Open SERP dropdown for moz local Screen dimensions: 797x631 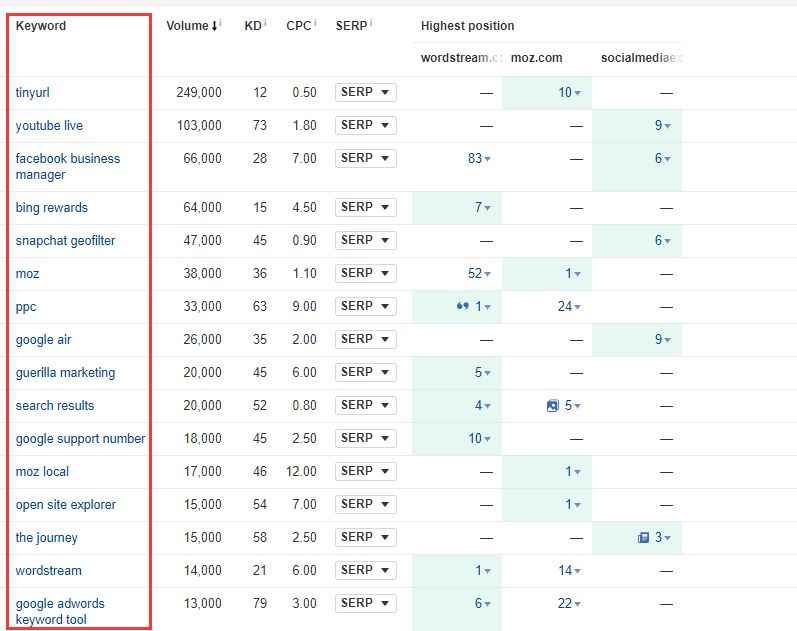tap(365, 471)
